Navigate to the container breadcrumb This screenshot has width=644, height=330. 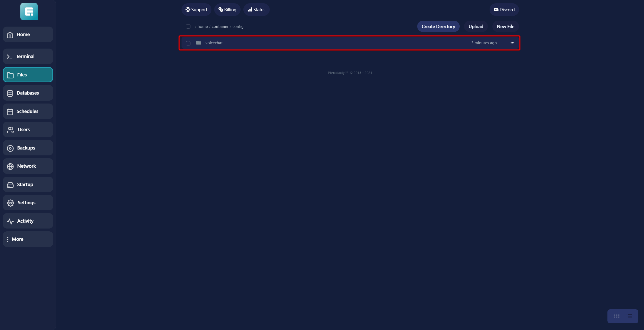pos(220,27)
